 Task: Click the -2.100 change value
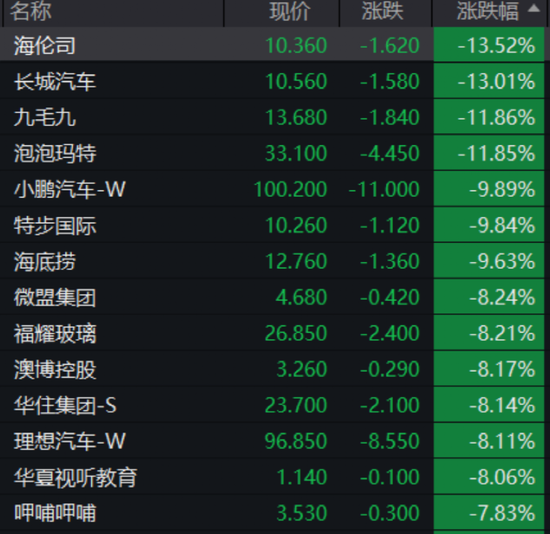[x=390, y=405]
